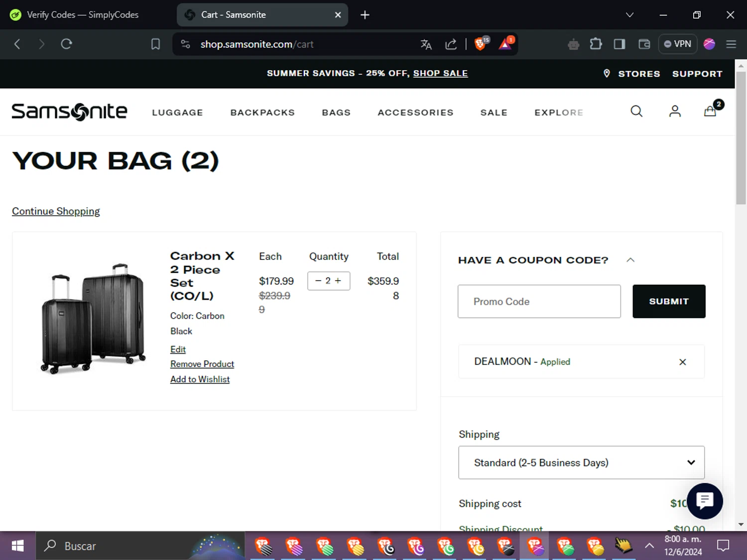Switch to Verify Codes SimplyCodes tab

coord(83,15)
